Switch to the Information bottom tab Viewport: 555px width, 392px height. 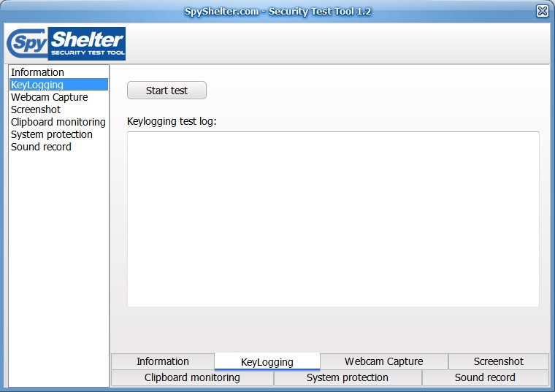click(x=162, y=361)
